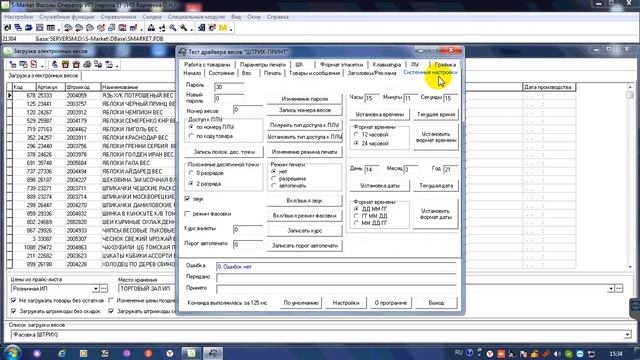Image resolution: width=640 pixels, height=360 pixels.
Task: Click the table grid icon in main toolbar
Action: [50, 28]
